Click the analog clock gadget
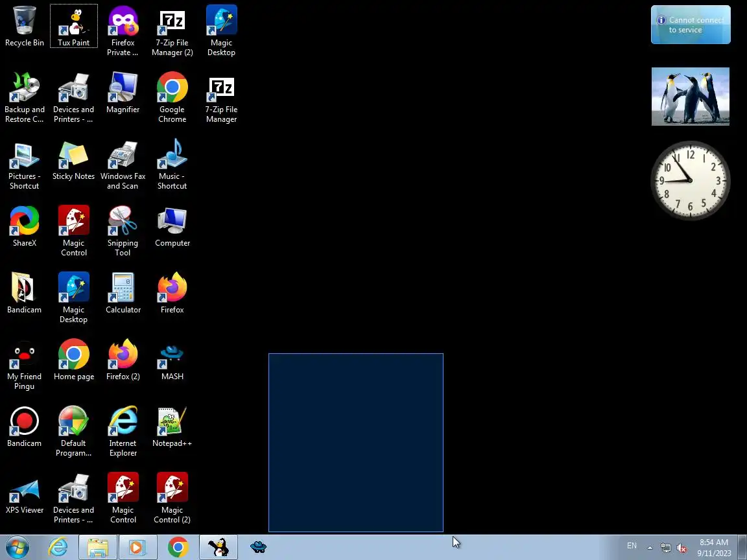 pyautogui.click(x=691, y=180)
